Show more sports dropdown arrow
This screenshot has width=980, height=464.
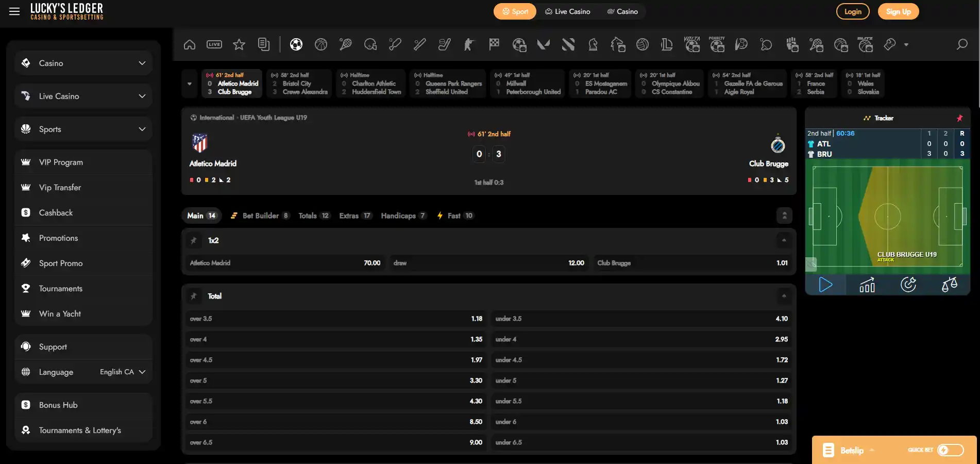point(906,45)
